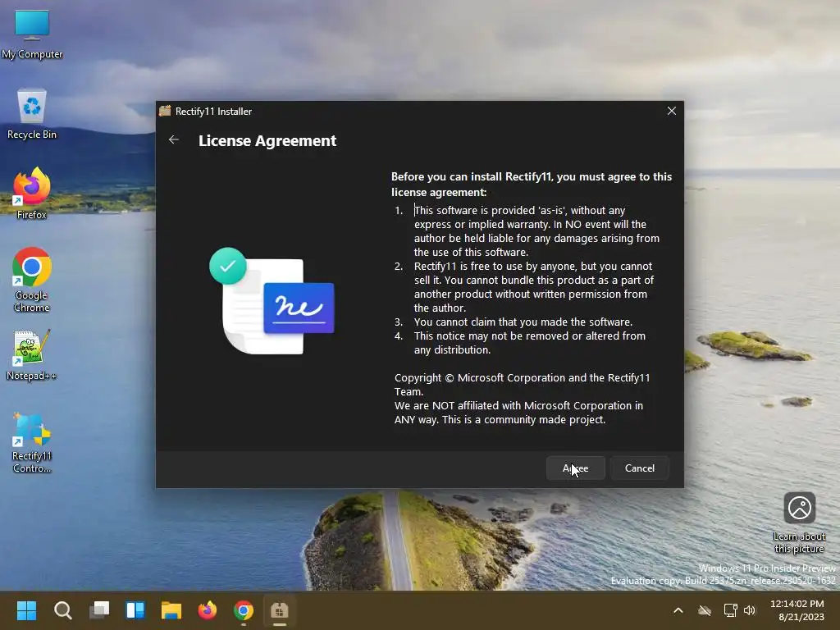
Task: Click the License Agreement heading
Action: coord(267,140)
